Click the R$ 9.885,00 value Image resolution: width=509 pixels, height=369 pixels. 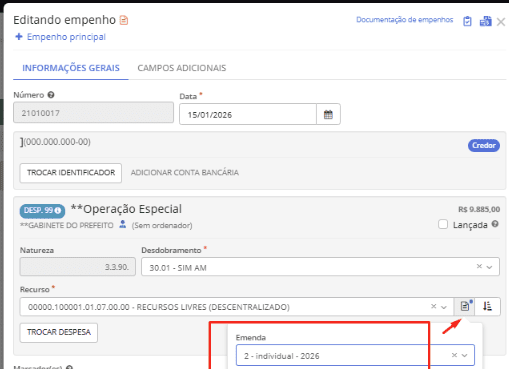tap(479, 209)
